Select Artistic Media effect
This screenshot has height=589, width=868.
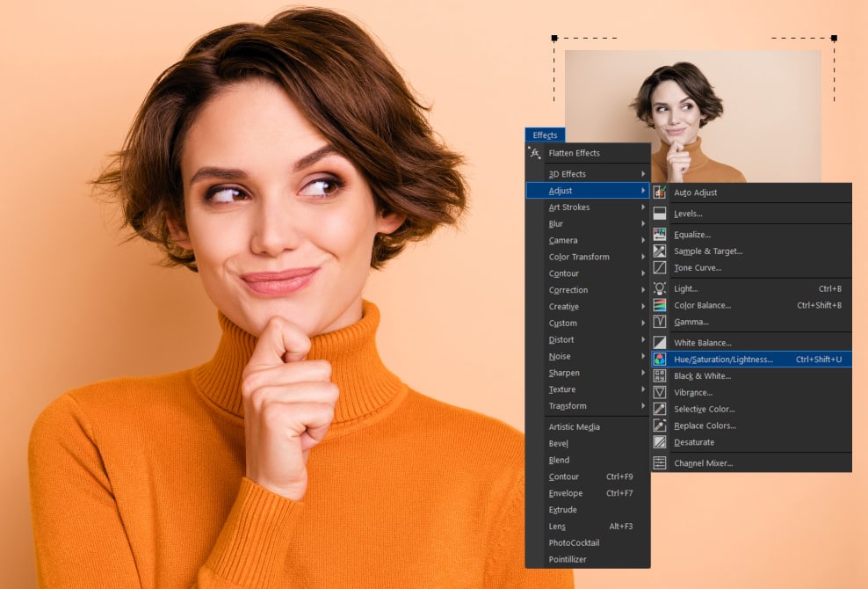click(x=574, y=427)
